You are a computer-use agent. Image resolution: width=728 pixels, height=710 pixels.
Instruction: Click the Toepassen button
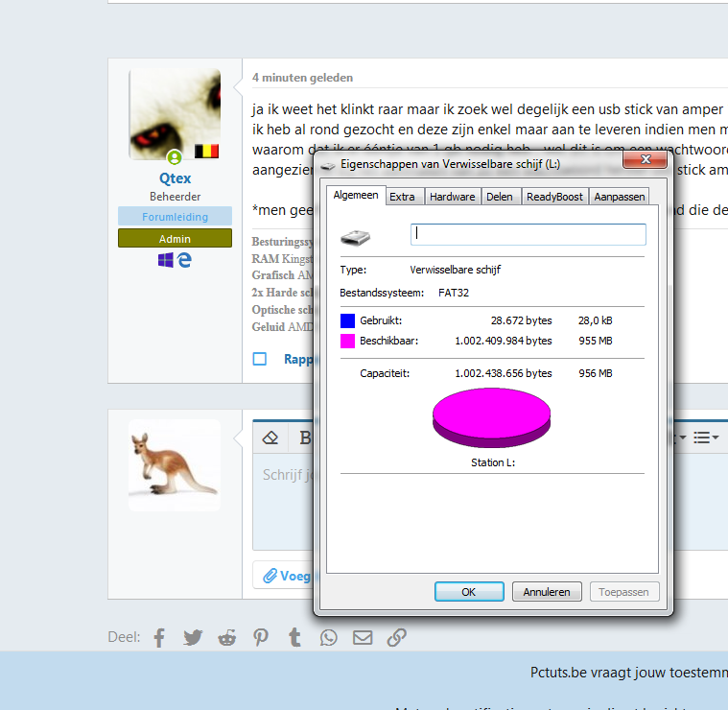click(624, 592)
